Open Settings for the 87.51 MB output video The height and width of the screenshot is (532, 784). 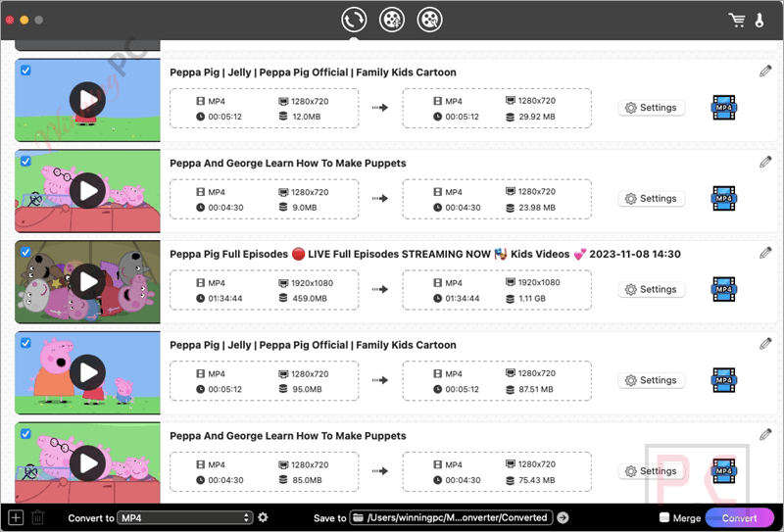[x=652, y=380]
